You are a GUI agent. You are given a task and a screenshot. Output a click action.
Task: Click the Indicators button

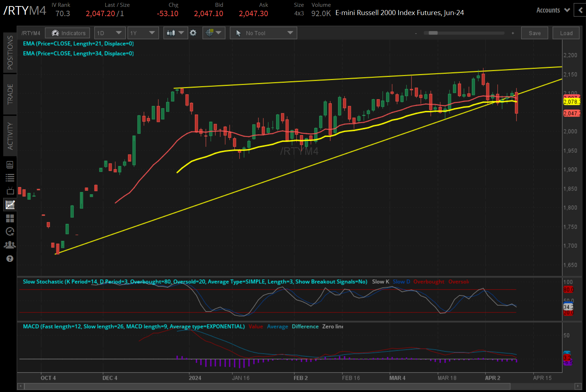coord(68,33)
